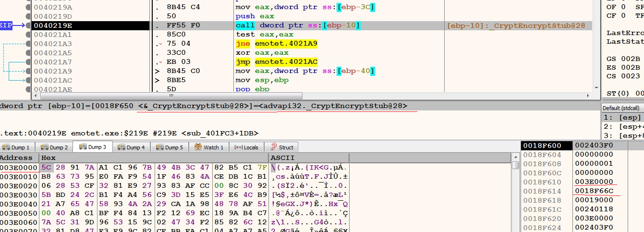This screenshot has width=644, height=232.
Task: Select disassembly address 0040219A
Action: pos(53,7)
